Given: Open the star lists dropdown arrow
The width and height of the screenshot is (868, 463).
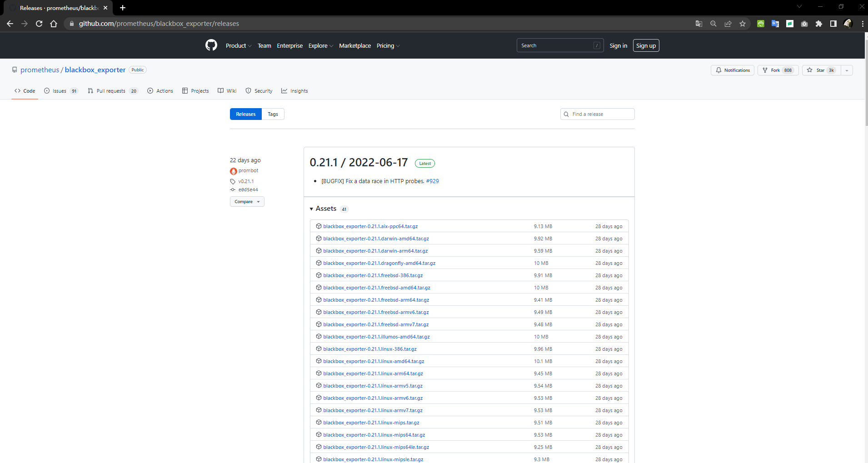Looking at the screenshot, I should pos(847,70).
